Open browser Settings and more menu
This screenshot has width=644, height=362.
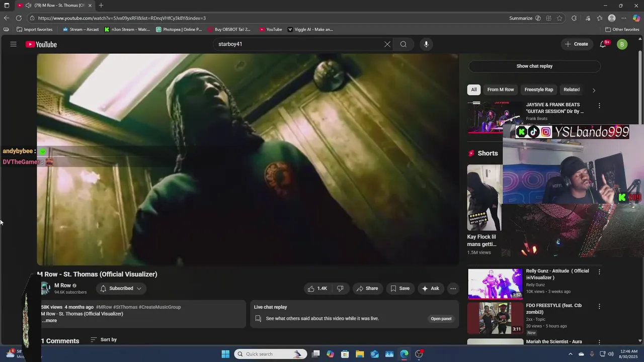click(624, 18)
